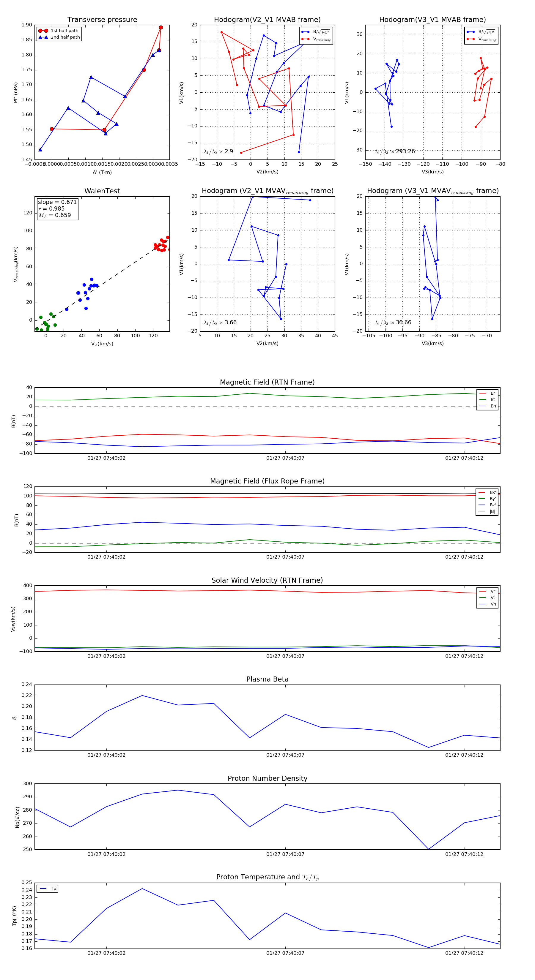This screenshot has width=535, height=980.
Task: Click the lambda ratio '36.66' annotation
Action: point(393,323)
